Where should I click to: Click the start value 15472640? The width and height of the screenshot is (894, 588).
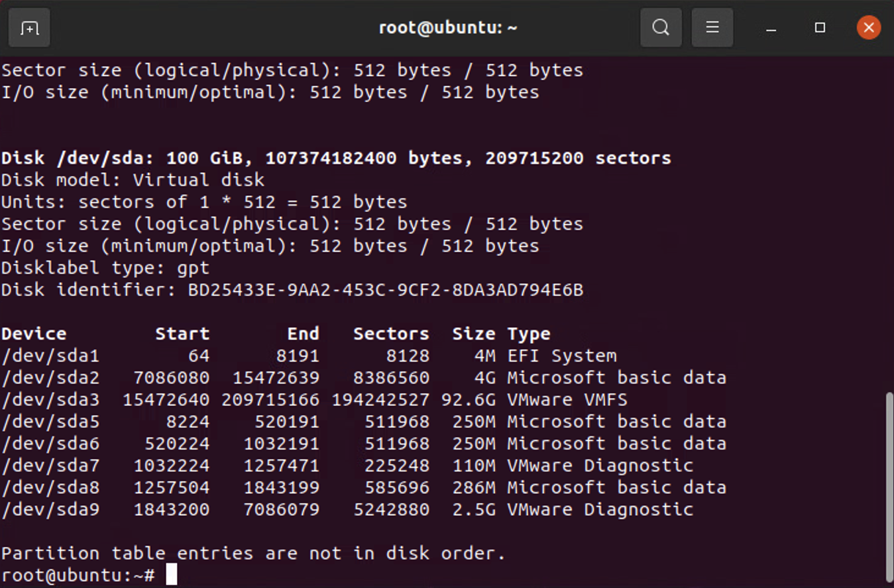[166, 399]
